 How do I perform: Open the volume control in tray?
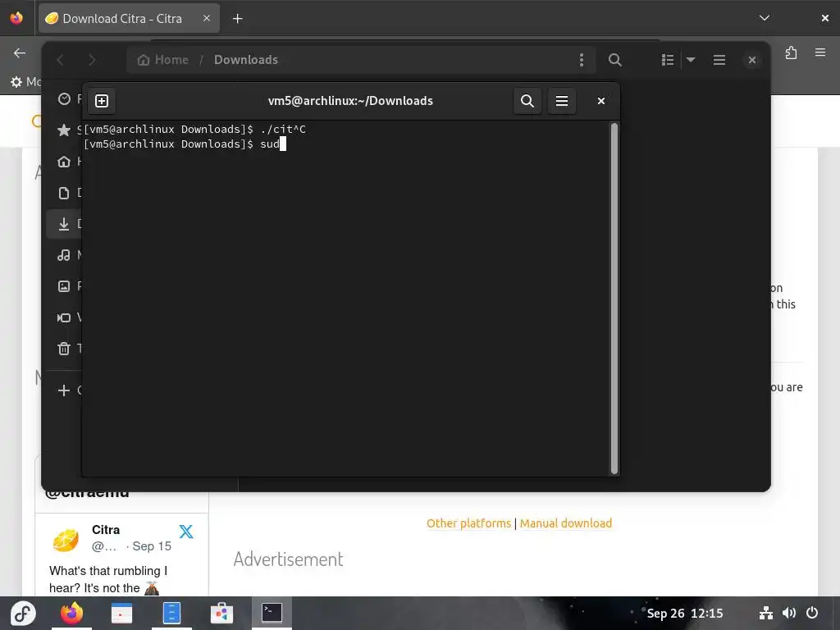coord(789,613)
